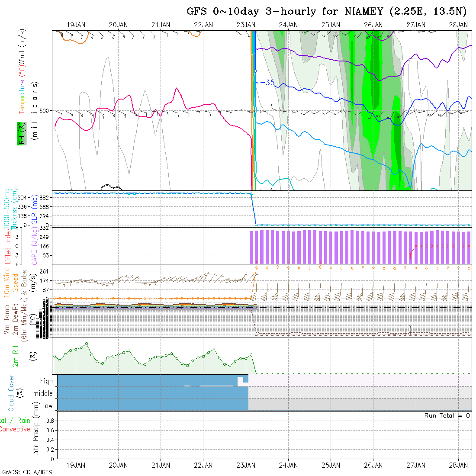Click the green 2m RH axis label
The height and width of the screenshot is (476, 476).
(15, 356)
